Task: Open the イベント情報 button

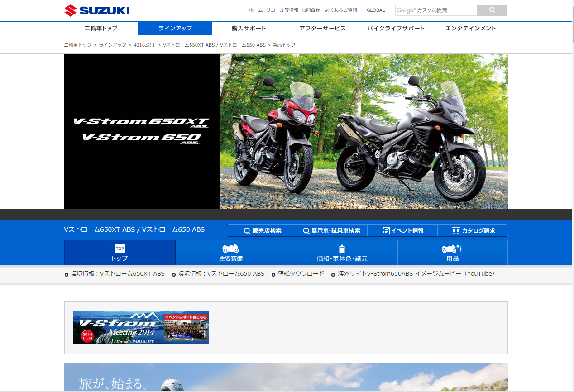Action: coord(402,230)
